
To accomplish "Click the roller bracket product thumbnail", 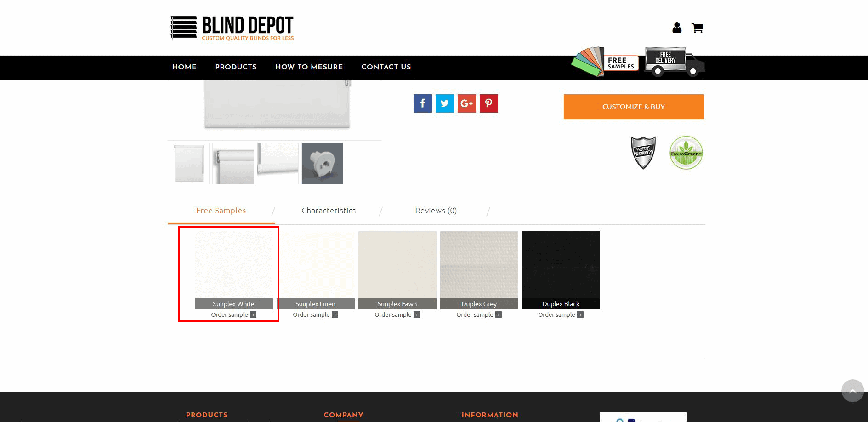I will 322,163.
